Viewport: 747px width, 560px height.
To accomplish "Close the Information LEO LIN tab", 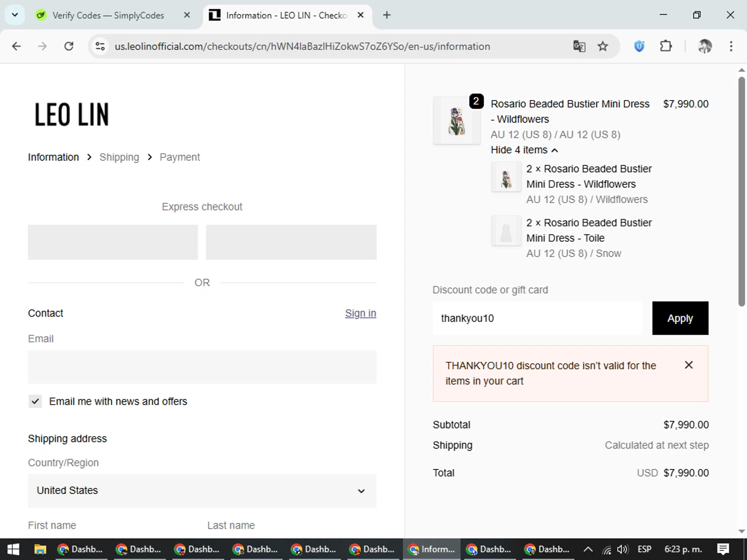I will point(361,15).
